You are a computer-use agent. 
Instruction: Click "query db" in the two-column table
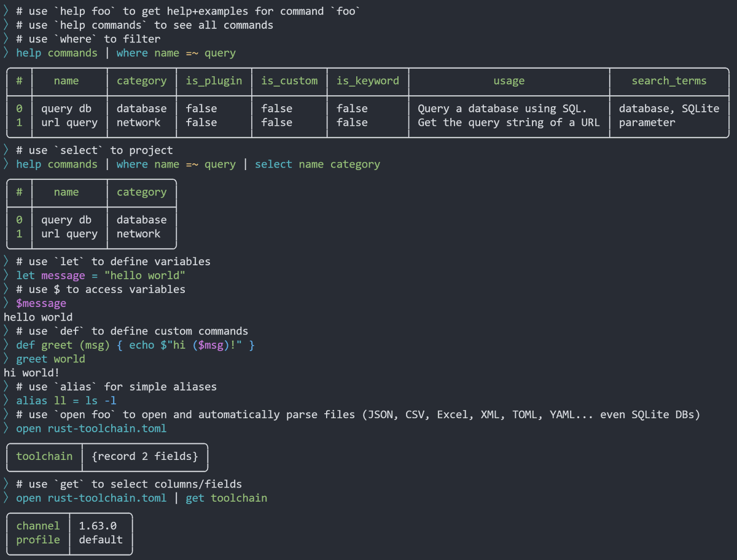(66, 220)
